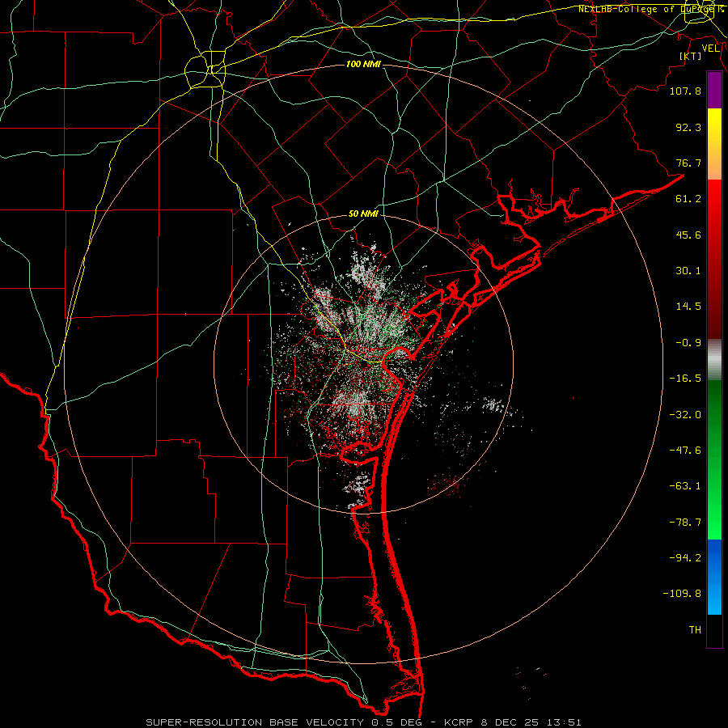The height and width of the screenshot is (728, 728).
Task: Click the -0.9 velocity scale value
Action: [x=688, y=343]
